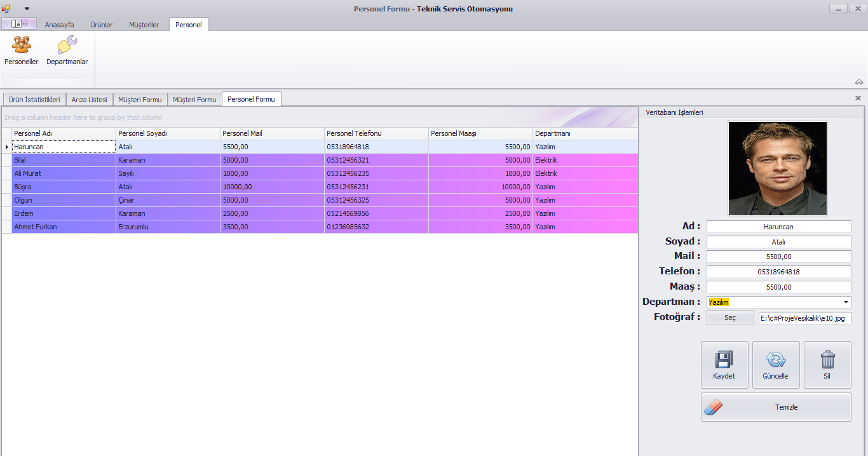The image size is (868, 456).
Task: Click the row indicator arrow beside Haruncan
Action: coord(6,147)
